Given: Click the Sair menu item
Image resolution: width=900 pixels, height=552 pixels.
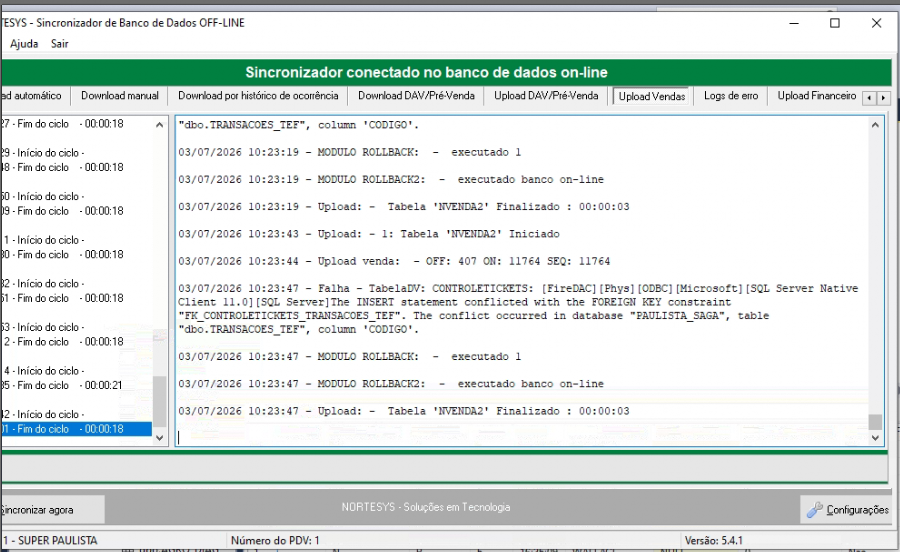Looking at the screenshot, I should (x=59, y=44).
